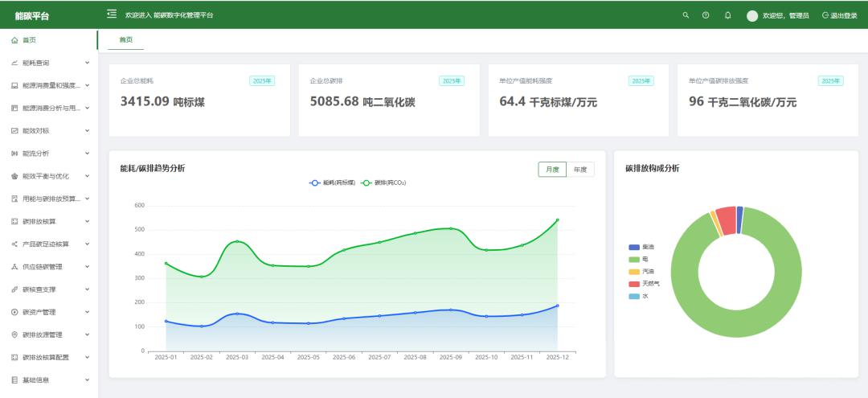
Task: Expand 产品碳足迹核算 menu via its chevron
Action: click(87, 244)
